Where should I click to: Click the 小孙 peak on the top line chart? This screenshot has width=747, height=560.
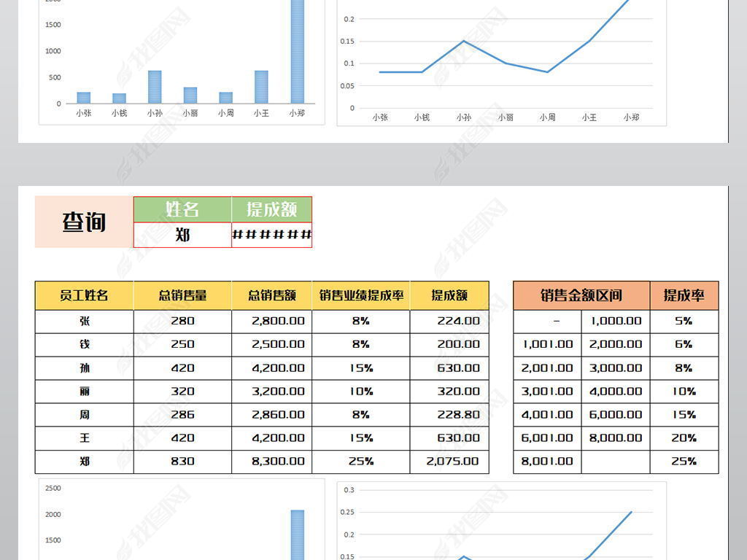click(464, 41)
